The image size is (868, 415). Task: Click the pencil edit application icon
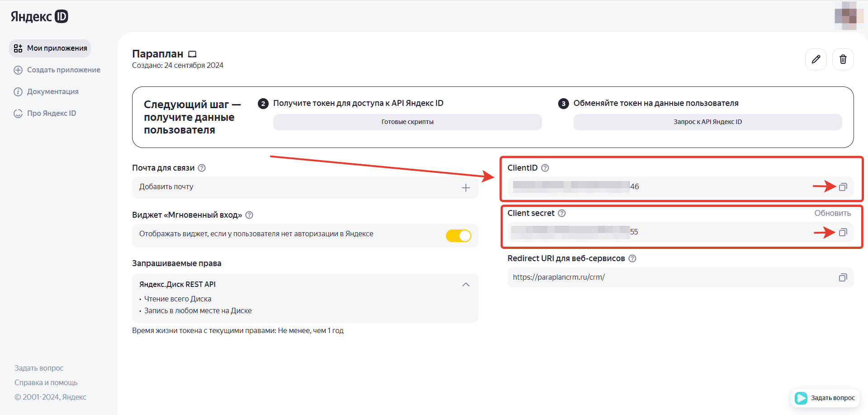click(x=816, y=59)
